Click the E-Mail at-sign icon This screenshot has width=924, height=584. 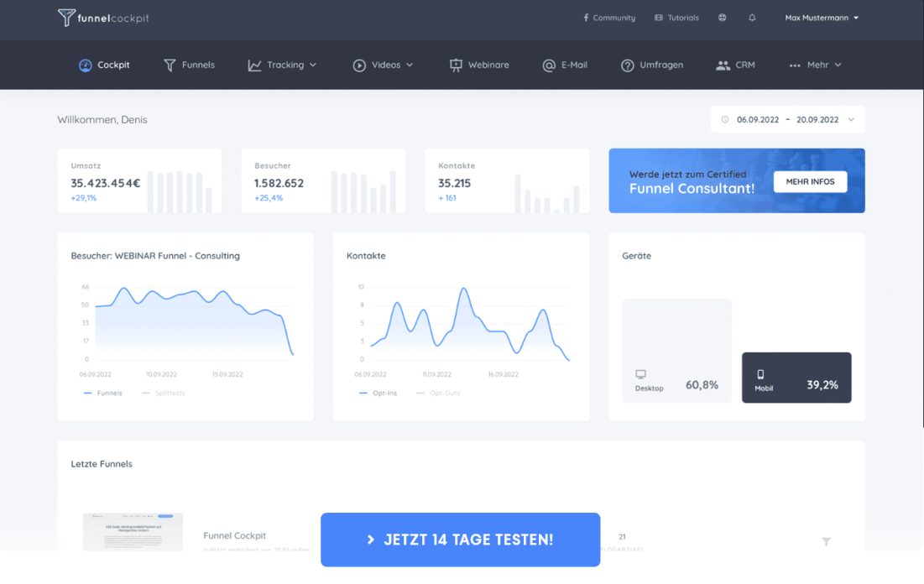[549, 65]
